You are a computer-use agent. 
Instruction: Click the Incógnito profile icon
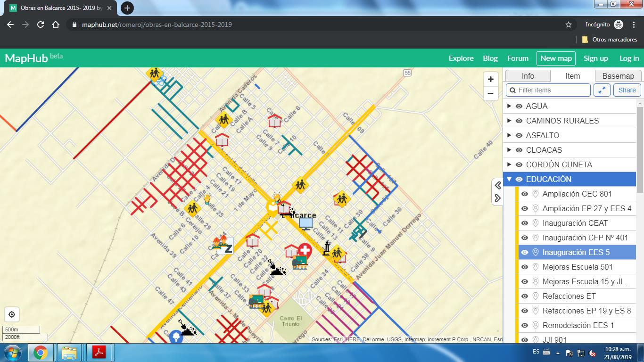pos(619,25)
